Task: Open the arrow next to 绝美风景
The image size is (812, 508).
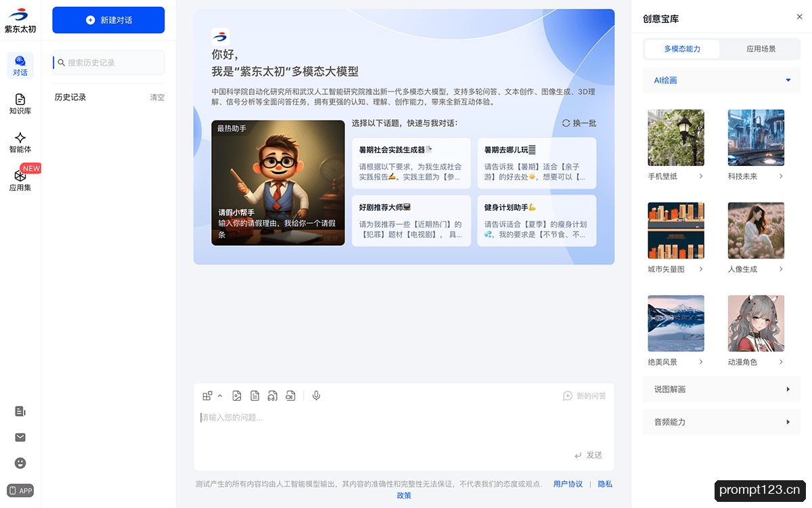Action: [701, 362]
